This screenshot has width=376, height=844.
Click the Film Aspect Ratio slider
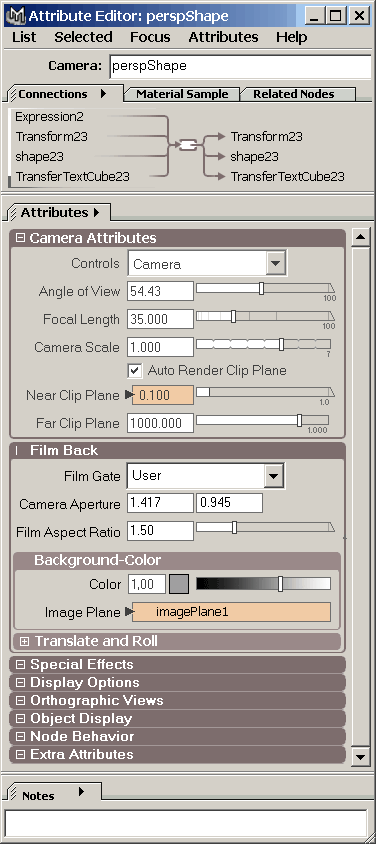pyautogui.click(x=266, y=527)
